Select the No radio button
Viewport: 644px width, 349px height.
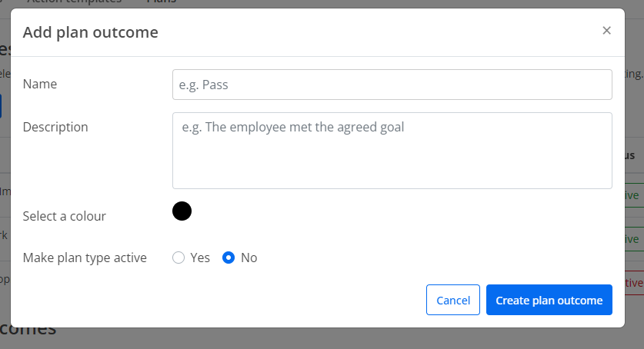229,258
